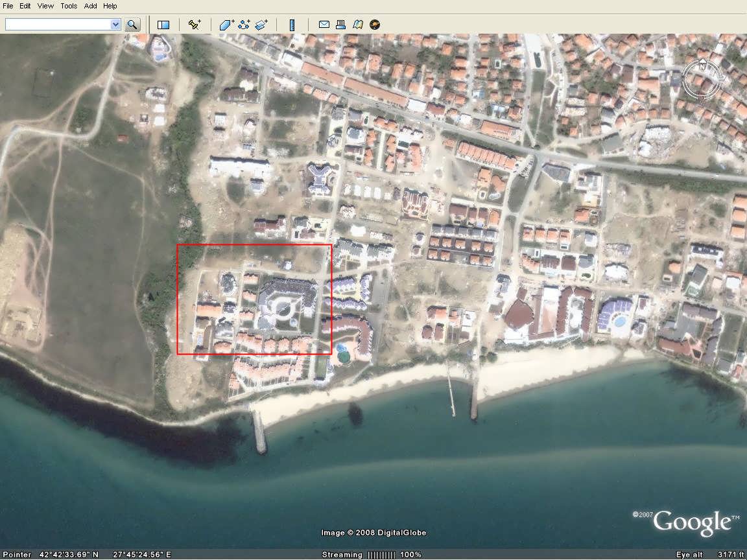This screenshot has width=747, height=560.
Task: Open the Add menu
Action: pyautogui.click(x=91, y=6)
